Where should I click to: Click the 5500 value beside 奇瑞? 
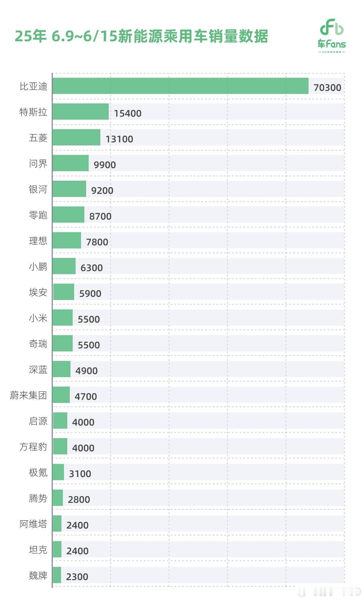point(89,345)
